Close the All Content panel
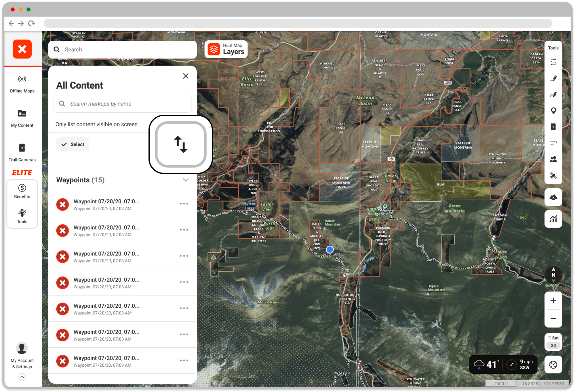 click(x=186, y=76)
